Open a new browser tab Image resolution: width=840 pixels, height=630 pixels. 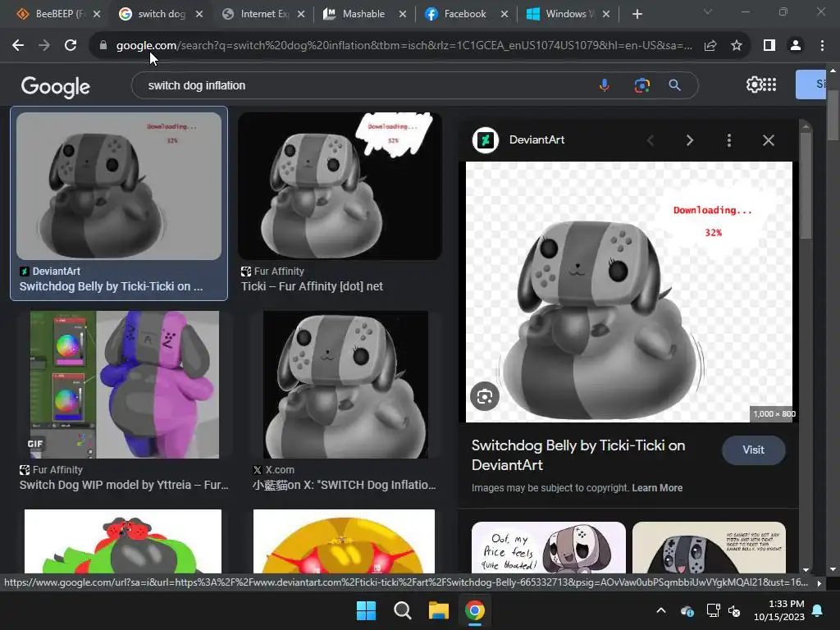(637, 14)
